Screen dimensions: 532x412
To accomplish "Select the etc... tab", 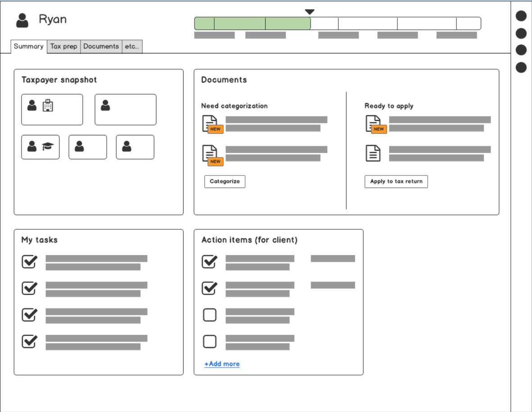I will click(132, 46).
